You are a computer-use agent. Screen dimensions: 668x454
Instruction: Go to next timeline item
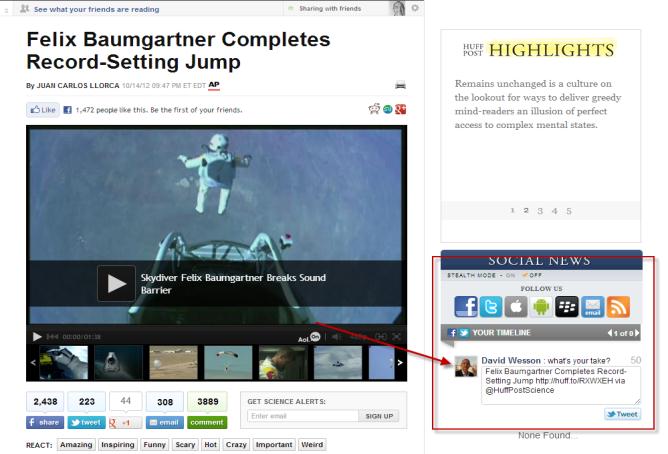pyautogui.click(x=637, y=333)
